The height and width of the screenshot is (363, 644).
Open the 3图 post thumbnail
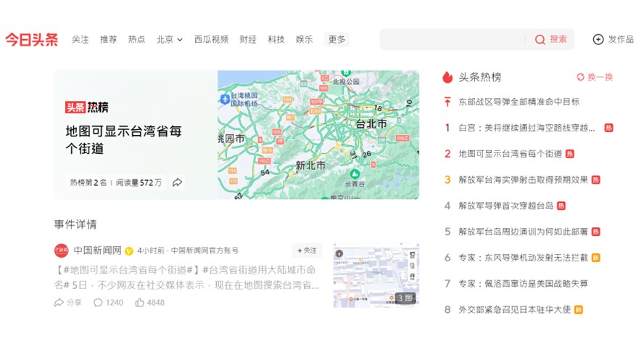pos(376,275)
